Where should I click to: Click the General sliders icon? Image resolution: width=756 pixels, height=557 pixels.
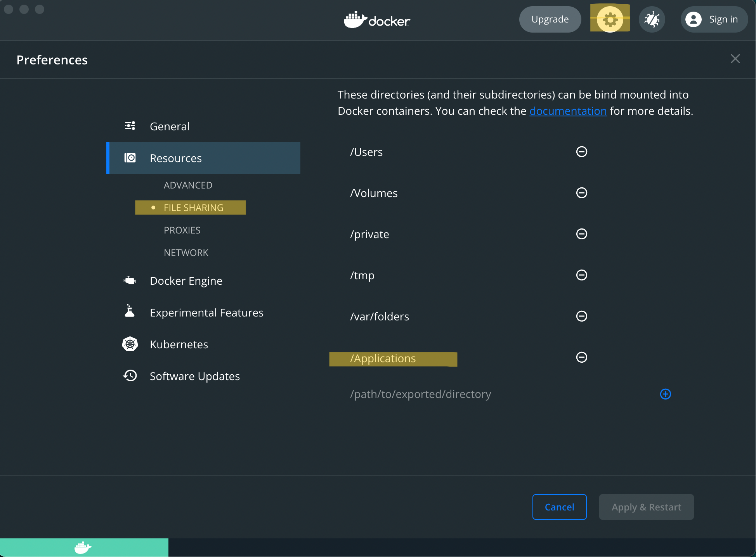click(130, 126)
